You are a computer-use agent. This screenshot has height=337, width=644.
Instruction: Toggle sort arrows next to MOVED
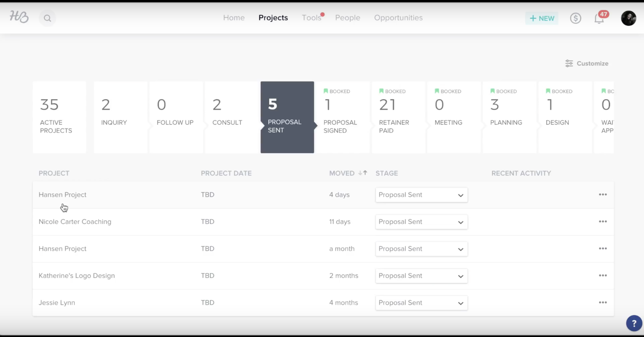(363, 173)
